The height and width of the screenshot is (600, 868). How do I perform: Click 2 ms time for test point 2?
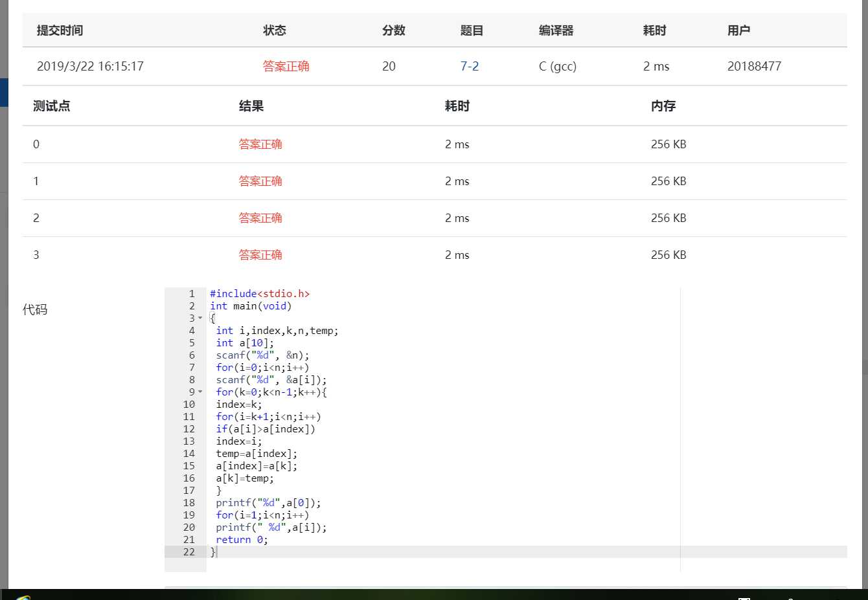pyautogui.click(x=457, y=218)
